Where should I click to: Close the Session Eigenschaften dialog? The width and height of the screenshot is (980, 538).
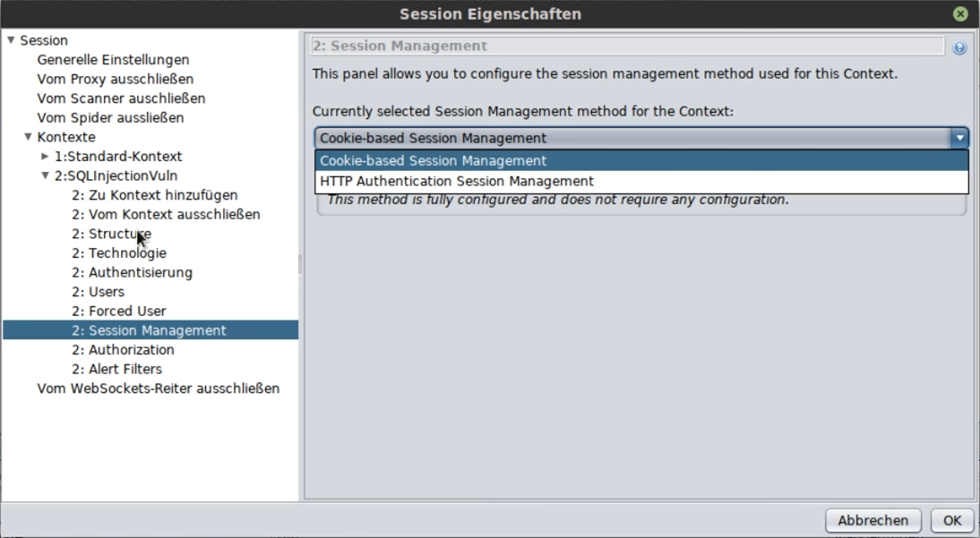pyautogui.click(x=960, y=13)
